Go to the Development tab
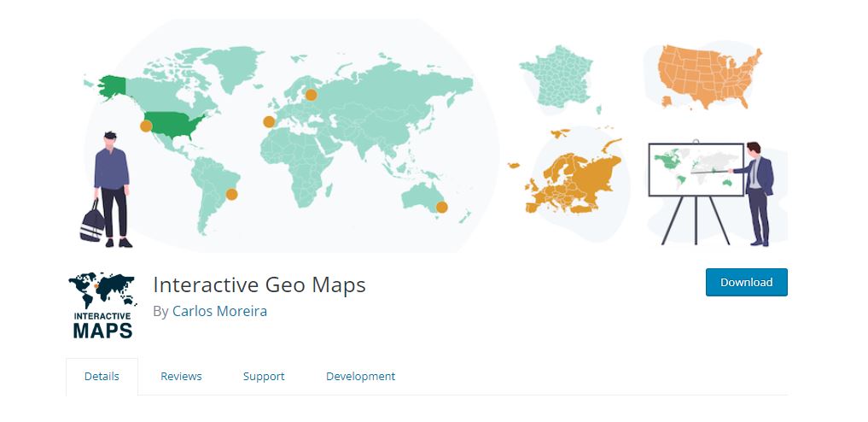Screen dimensions: 868x422 point(360,377)
